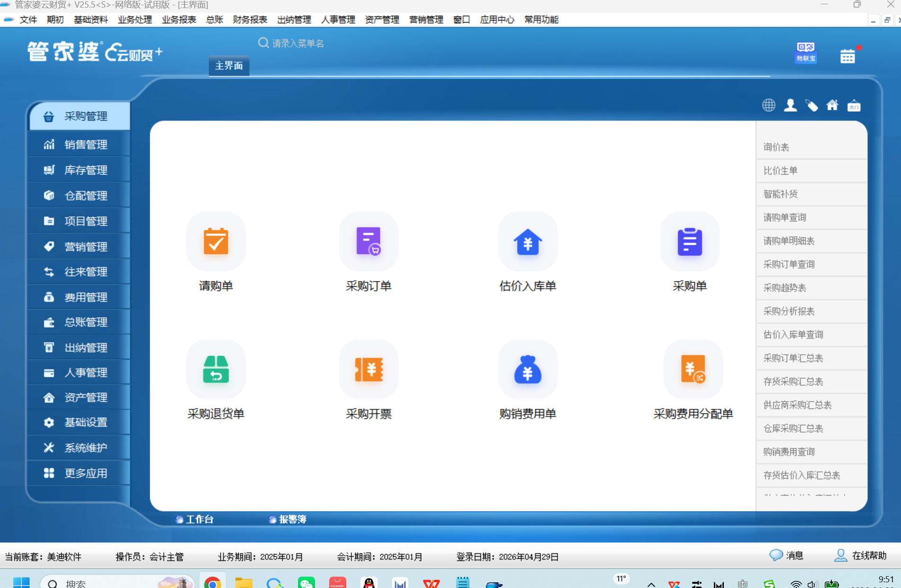This screenshot has width=901, height=588.
Task: Open the 智能补货 link
Action: [x=811, y=194]
